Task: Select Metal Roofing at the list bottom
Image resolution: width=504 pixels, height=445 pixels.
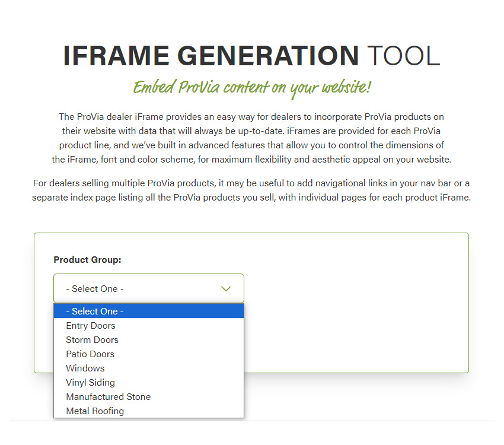Action: (x=95, y=411)
